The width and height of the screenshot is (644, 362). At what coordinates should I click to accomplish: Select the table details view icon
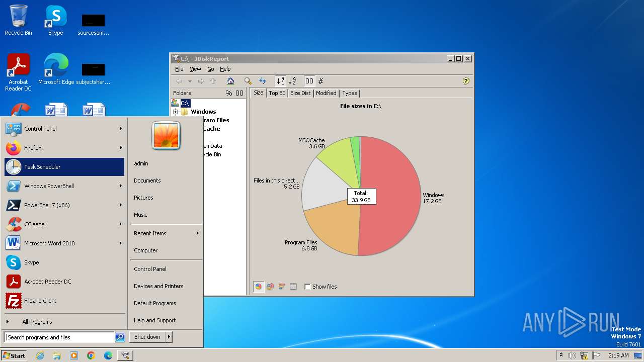[x=293, y=287]
